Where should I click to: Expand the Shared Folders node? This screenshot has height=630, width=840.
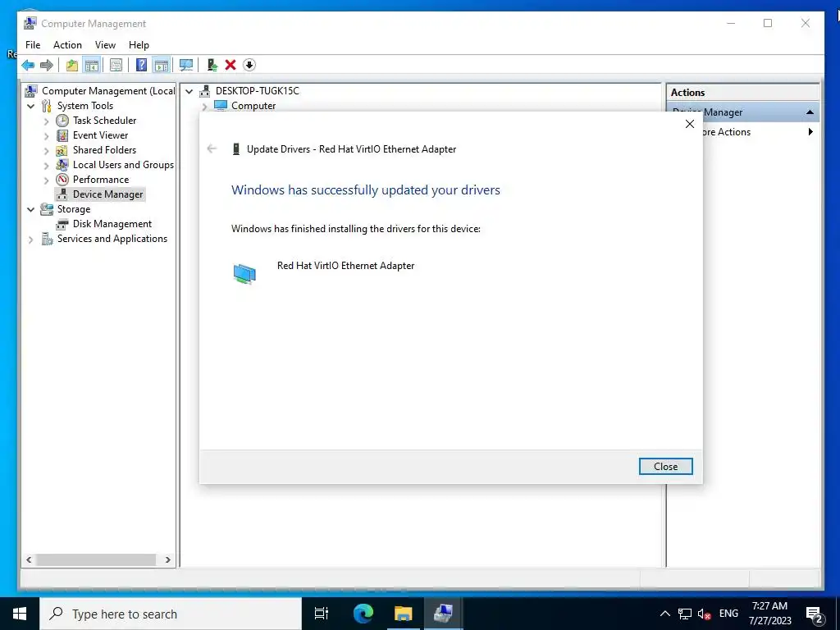pyautogui.click(x=46, y=151)
